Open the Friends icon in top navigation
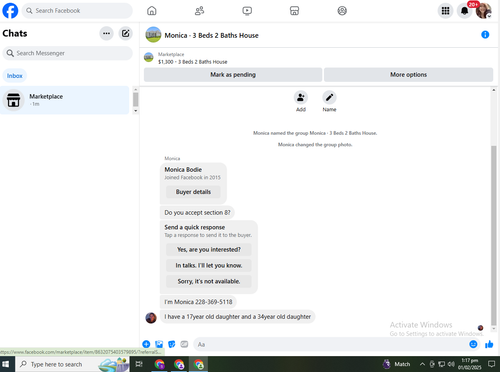Screen dimensions: 500x372 click(199, 11)
